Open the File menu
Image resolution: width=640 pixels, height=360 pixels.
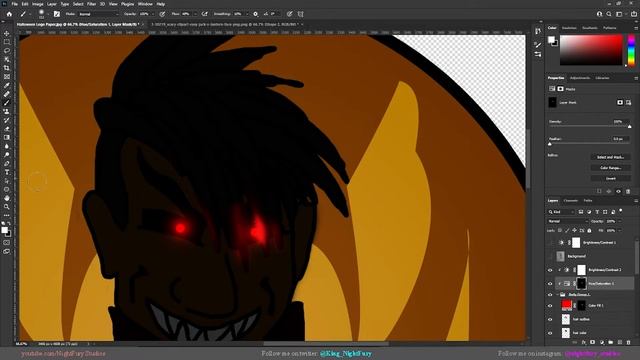[x=14, y=4]
